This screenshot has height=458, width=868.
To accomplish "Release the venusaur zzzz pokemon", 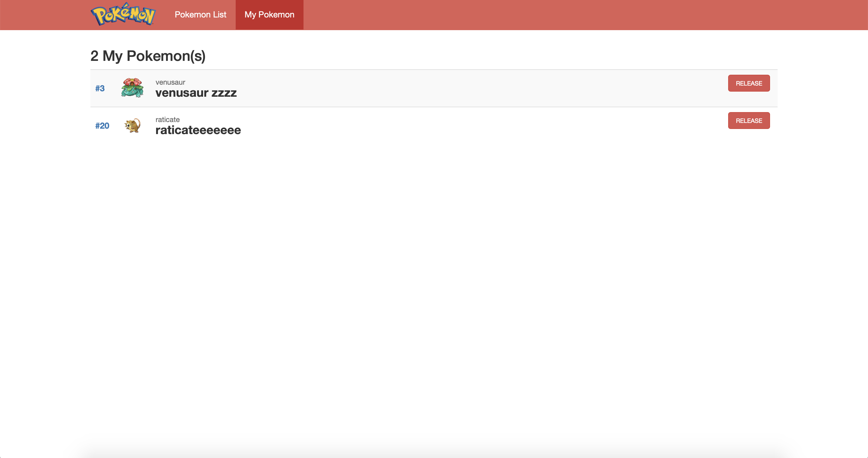I will pyautogui.click(x=748, y=83).
